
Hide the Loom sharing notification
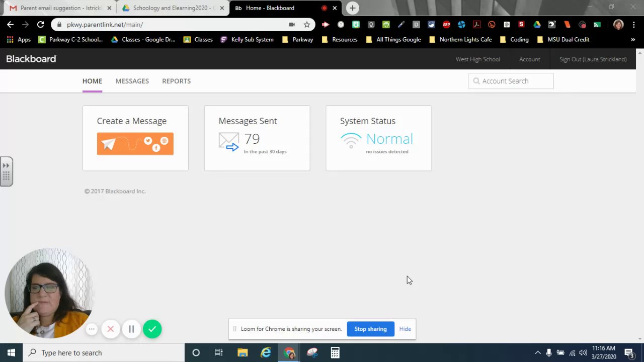[x=405, y=329]
